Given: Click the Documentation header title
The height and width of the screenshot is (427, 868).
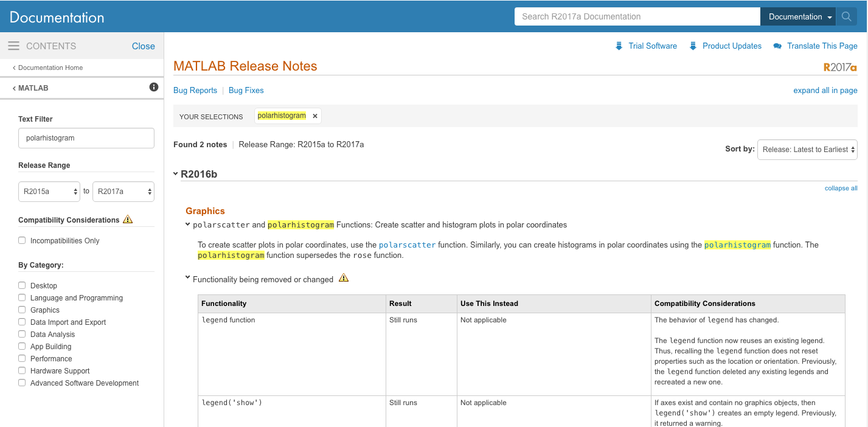Looking at the screenshot, I should coord(57,17).
